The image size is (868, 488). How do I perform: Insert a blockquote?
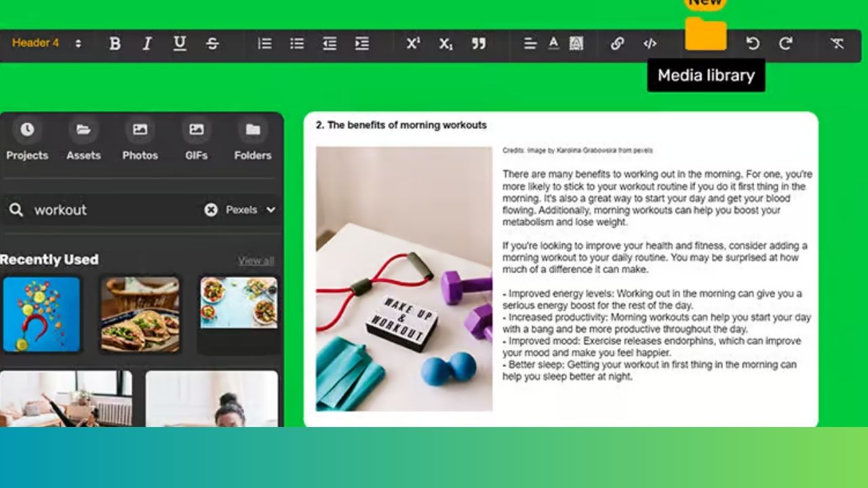click(x=479, y=44)
